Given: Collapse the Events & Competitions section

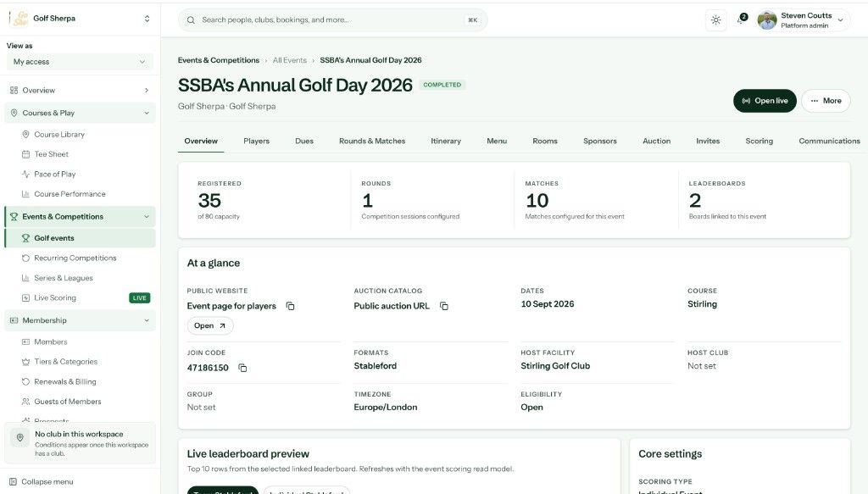Looking at the screenshot, I should (147, 217).
